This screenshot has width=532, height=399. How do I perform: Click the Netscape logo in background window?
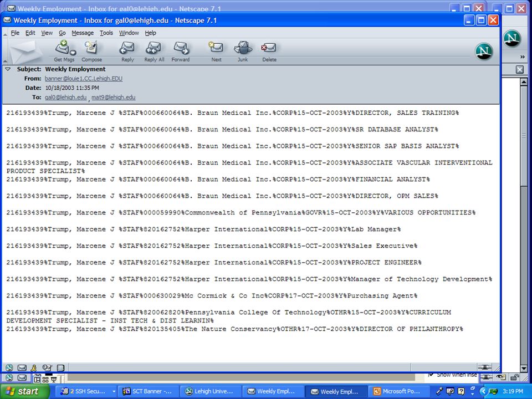[512, 38]
